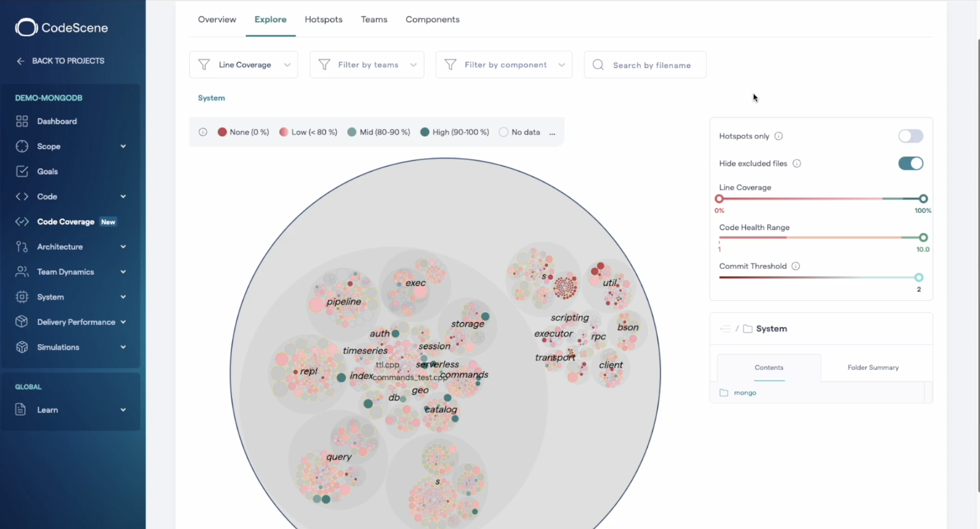
Task: Open Dashboard from the sidebar
Action: click(x=57, y=121)
